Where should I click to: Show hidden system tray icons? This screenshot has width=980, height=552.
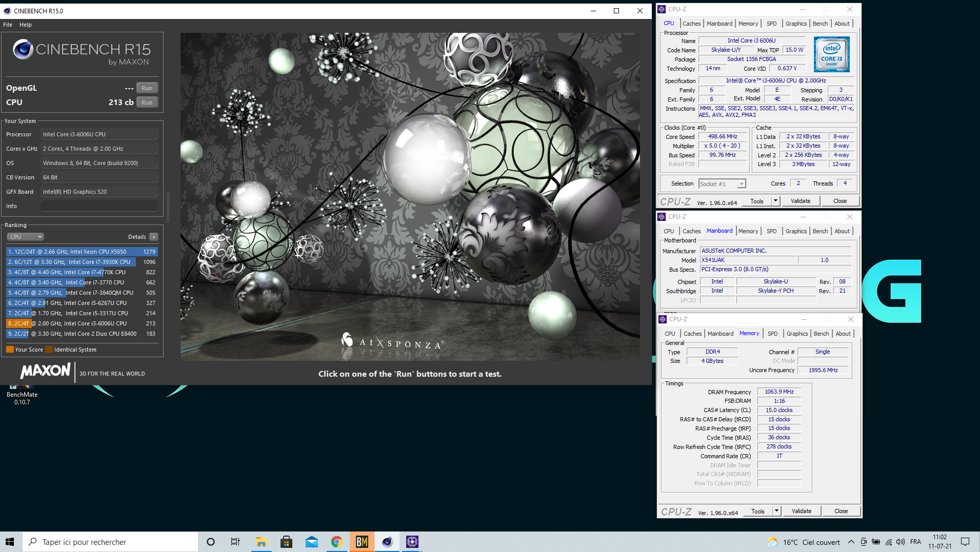click(851, 542)
